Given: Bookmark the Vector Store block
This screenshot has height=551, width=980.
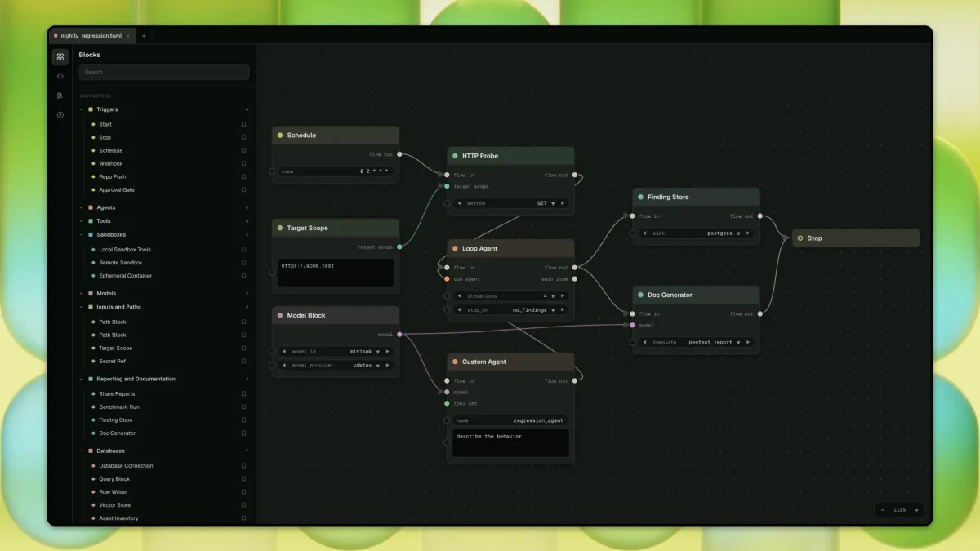Looking at the screenshot, I should pos(243,505).
